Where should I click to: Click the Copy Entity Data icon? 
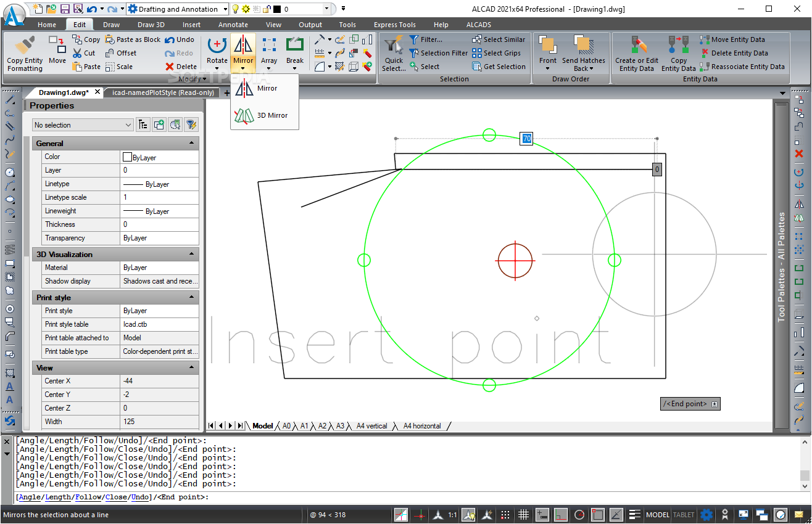point(679,45)
